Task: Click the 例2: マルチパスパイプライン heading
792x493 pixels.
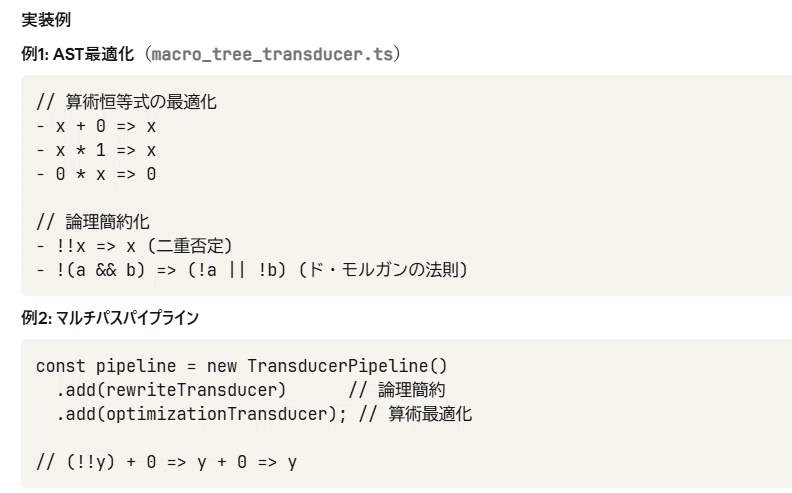Action: pos(110,318)
